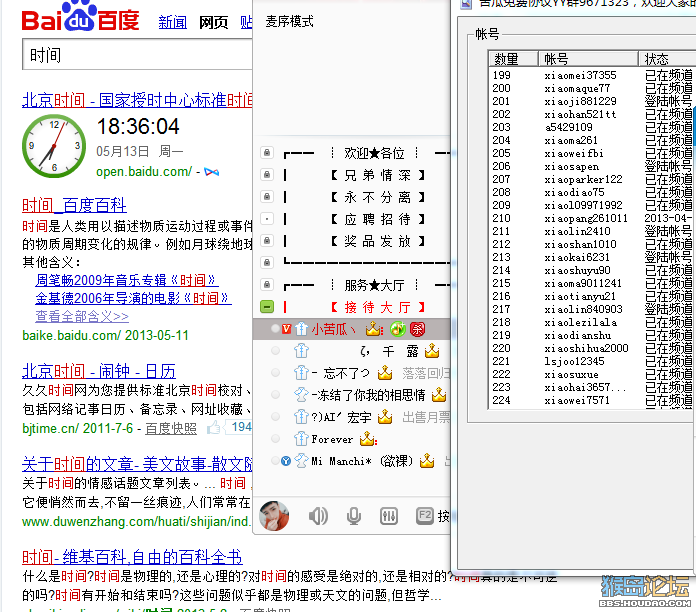The image size is (696, 612).
Task: Sort by the 帐号 column header
Action: 588,59
